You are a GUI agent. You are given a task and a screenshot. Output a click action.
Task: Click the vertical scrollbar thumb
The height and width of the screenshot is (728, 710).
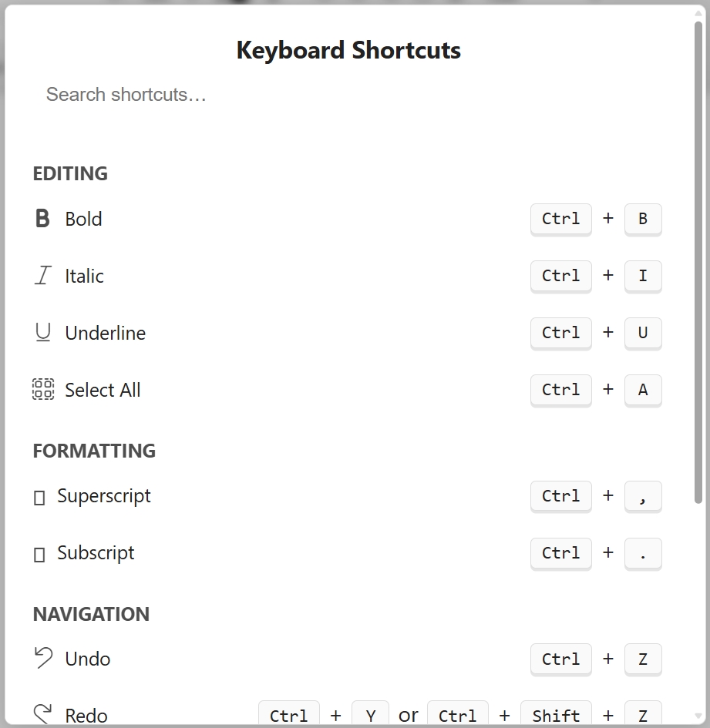click(698, 262)
